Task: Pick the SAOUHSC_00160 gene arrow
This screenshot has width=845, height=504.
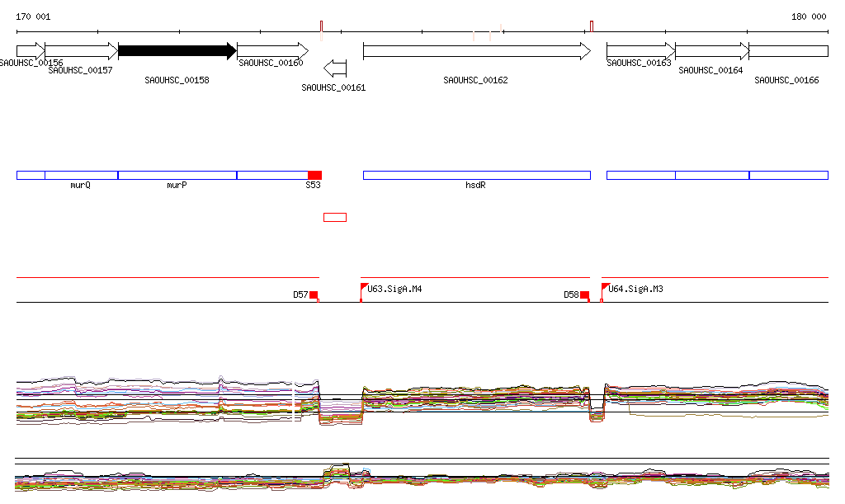Action: click(272, 51)
